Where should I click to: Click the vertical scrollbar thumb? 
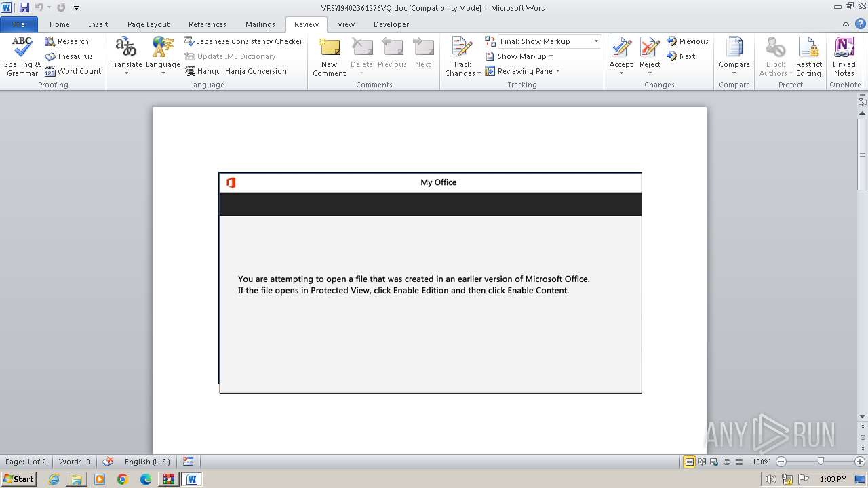tap(863, 154)
